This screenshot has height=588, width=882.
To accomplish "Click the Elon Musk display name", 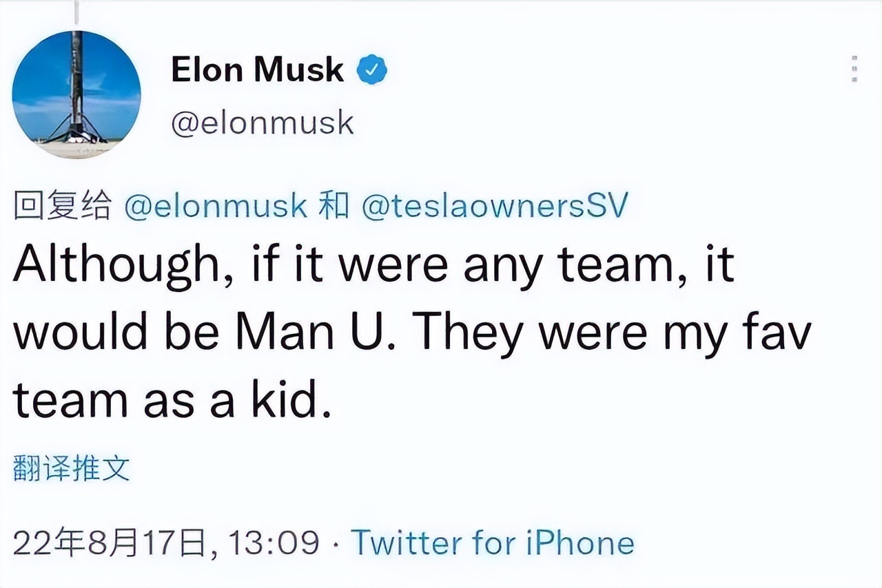I will [257, 70].
